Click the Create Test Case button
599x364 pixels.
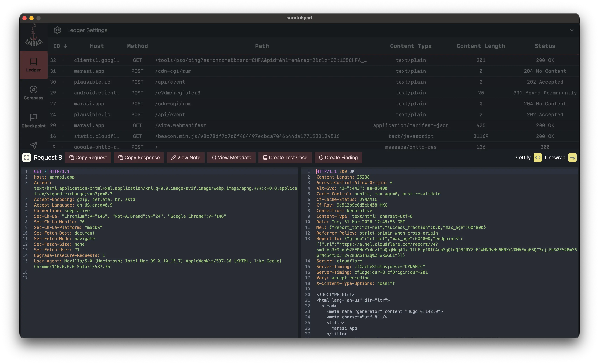click(x=285, y=157)
